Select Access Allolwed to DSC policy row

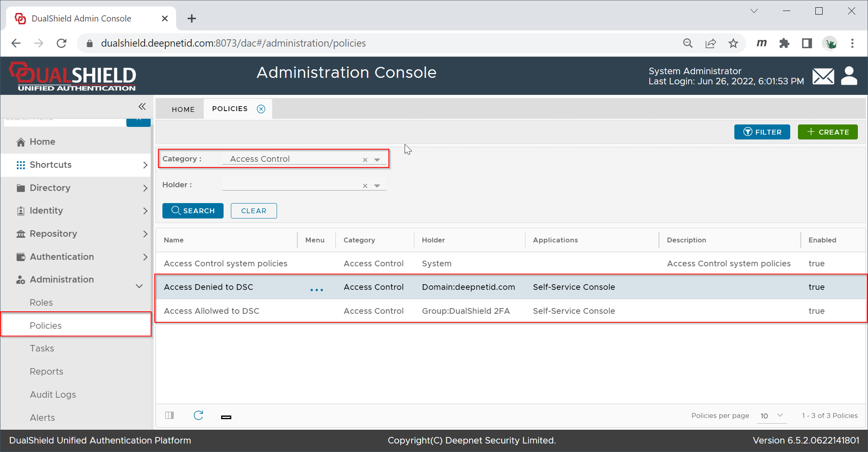(211, 311)
